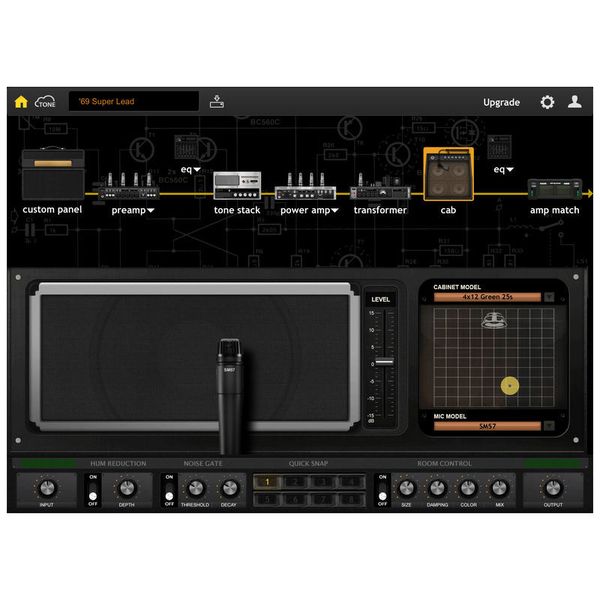Image resolution: width=600 pixels, height=600 pixels.
Task: Toggle the Hum Reduction on/off switch
Action: 93,491
